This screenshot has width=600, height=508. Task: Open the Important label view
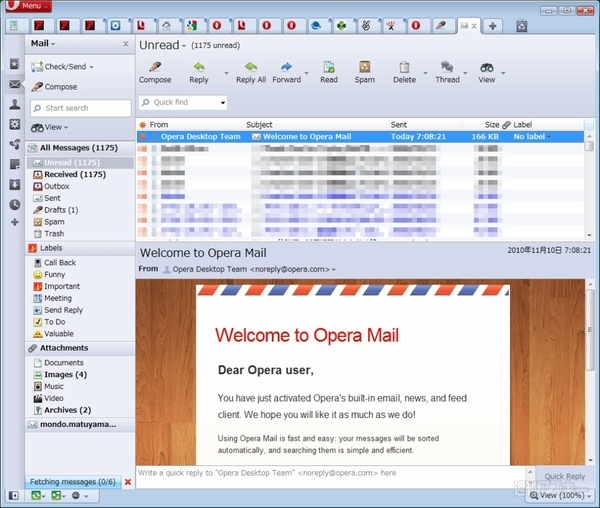click(x=61, y=286)
